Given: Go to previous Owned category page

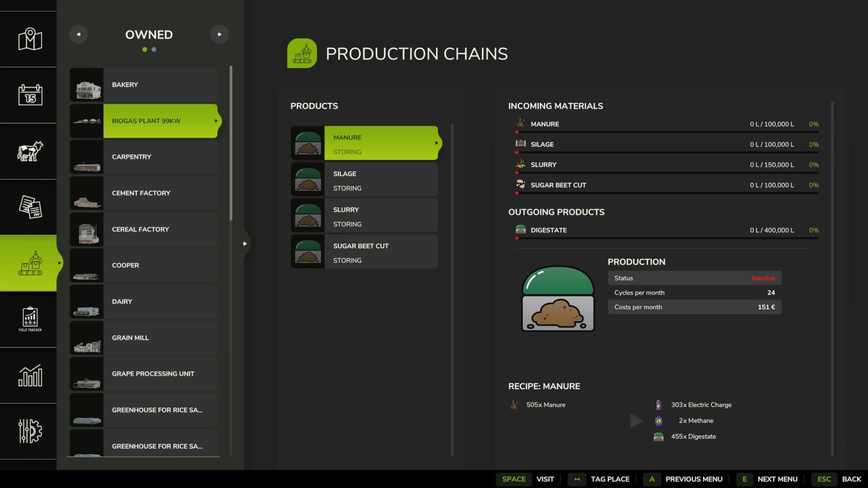Looking at the screenshot, I should click(x=79, y=34).
